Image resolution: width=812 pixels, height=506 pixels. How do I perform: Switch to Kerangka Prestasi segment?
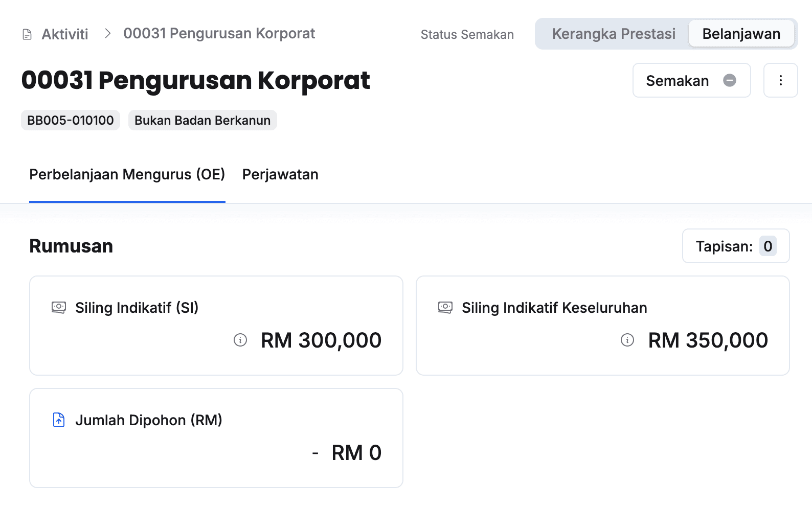[x=614, y=34]
